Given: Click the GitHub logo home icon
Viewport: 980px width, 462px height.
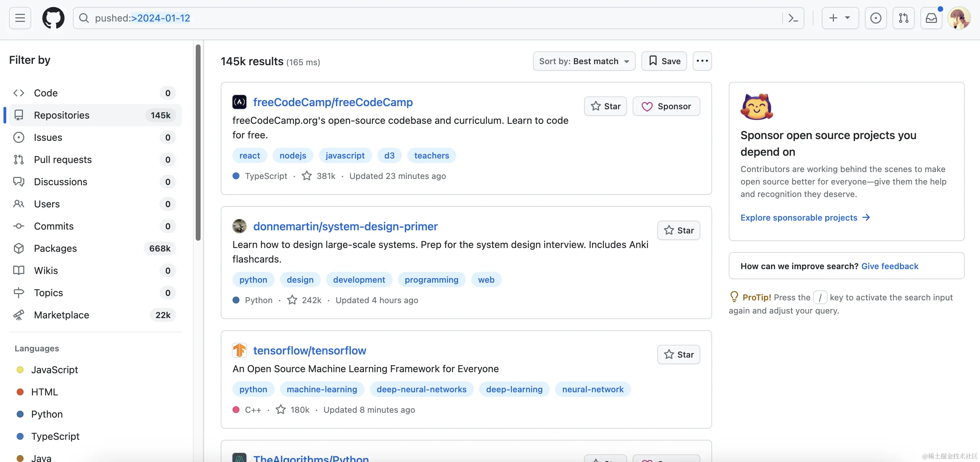Looking at the screenshot, I should point(53,18).
